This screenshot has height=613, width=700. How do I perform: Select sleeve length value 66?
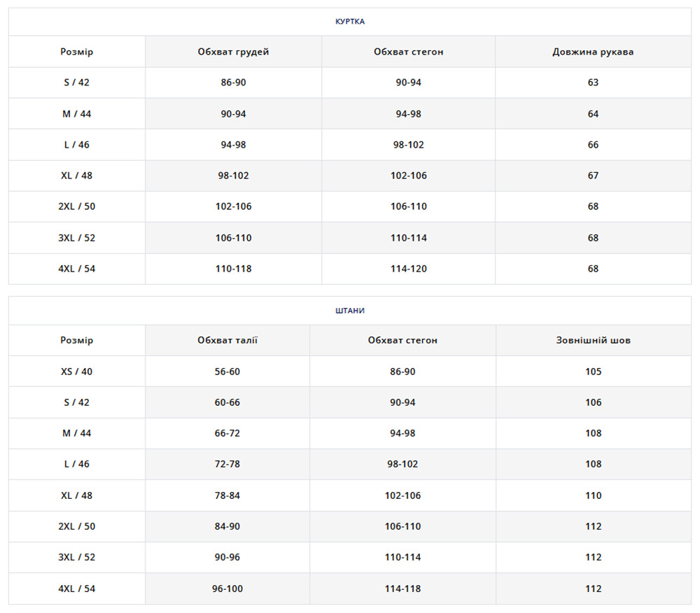point(593,145)
